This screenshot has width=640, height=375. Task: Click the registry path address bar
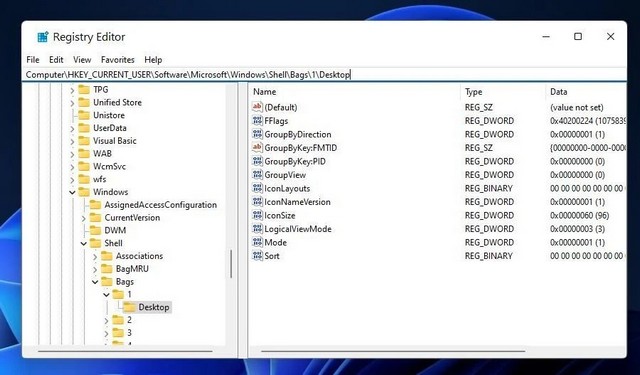tap(324, 75)
